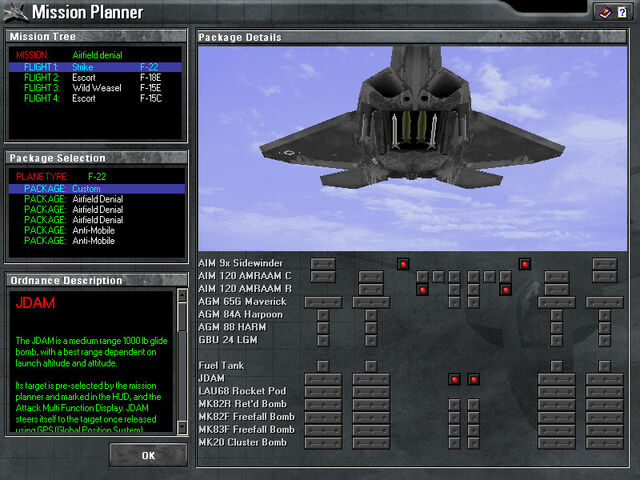640x480 pixels.
Task: Click leftmost GBU 24 LGM slot
Action: pos(323,341)
